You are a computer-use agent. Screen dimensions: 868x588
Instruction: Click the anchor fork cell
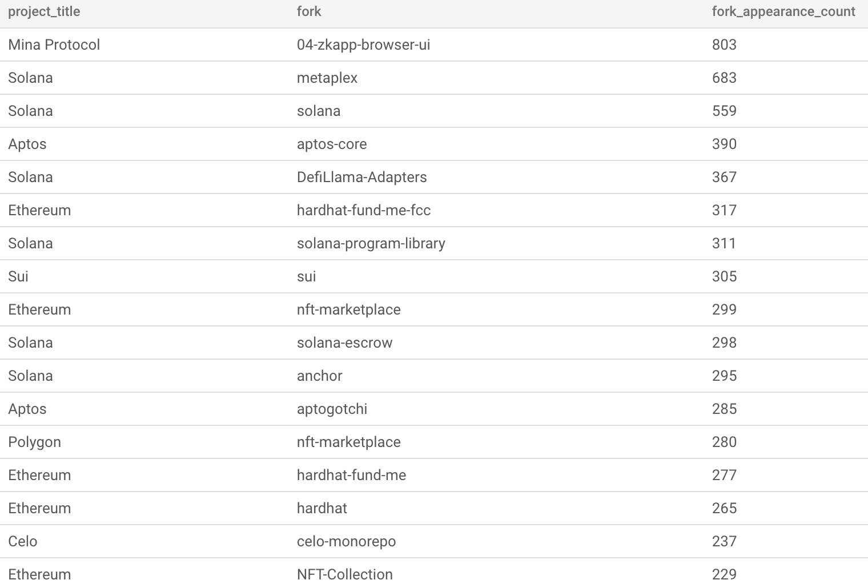(x=320, y=376)
